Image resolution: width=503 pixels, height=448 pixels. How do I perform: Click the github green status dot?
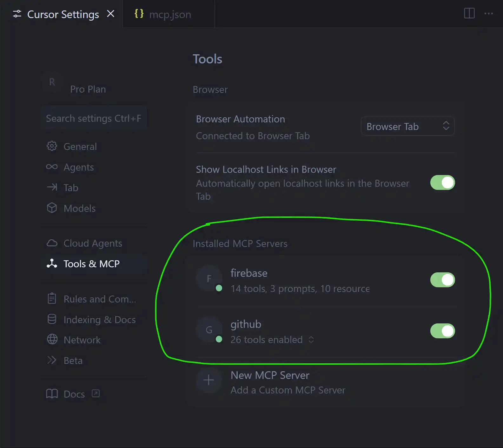(x=219, y=339)
